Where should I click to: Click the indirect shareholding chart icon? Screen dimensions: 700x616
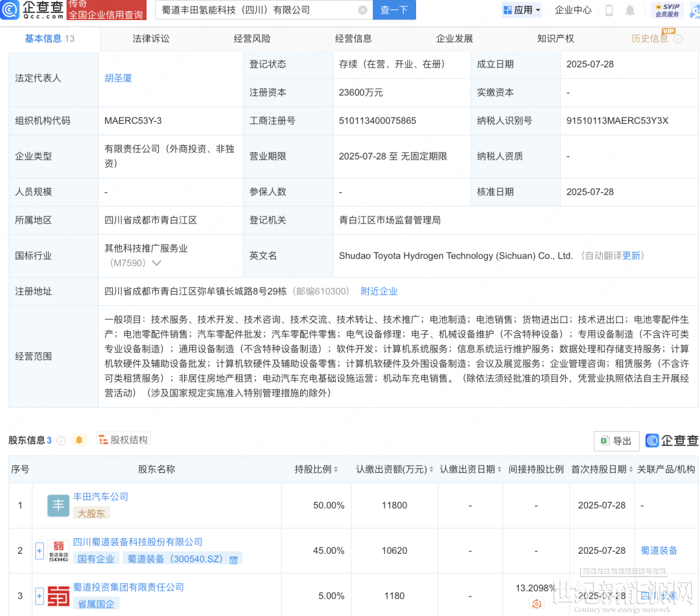click(x=536, y=604)
